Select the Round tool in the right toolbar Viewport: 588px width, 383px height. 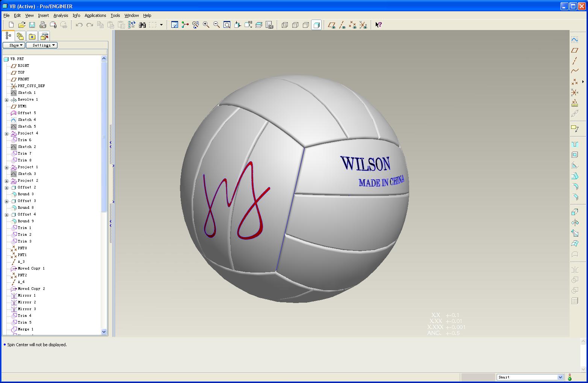574,186
